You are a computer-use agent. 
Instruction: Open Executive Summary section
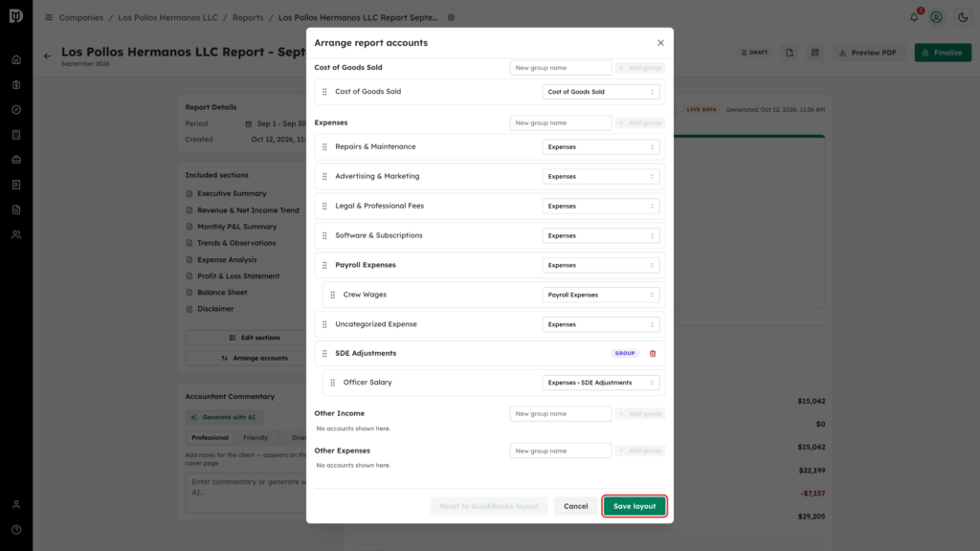click(x=232, y=193)
